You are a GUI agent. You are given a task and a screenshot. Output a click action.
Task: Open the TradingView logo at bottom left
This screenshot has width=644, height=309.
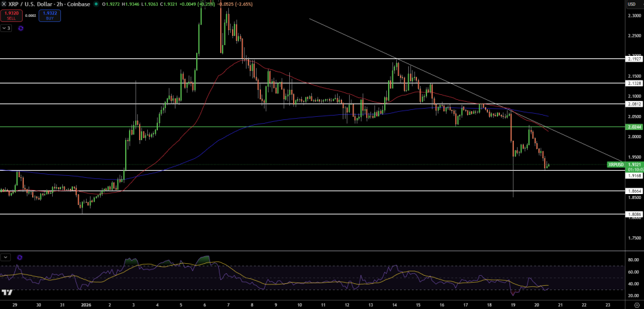coord(6,292)
